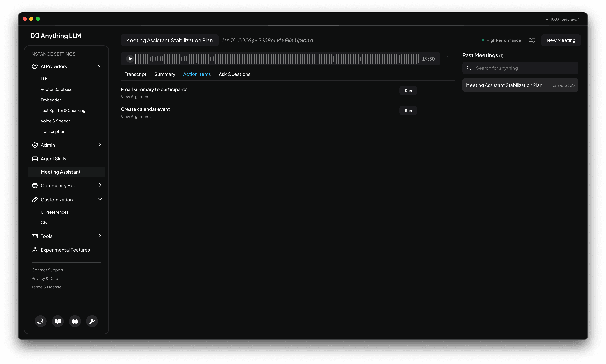
Task: Open the three-dot audio options menu
Action: (x=448, y=59)
